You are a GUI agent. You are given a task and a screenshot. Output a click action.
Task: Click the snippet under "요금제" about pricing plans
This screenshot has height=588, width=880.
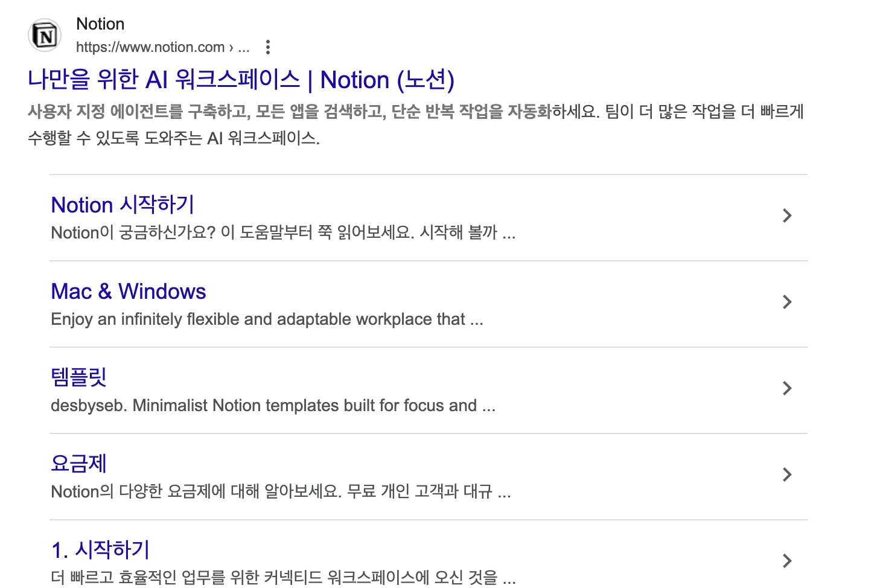pos(280,491)
